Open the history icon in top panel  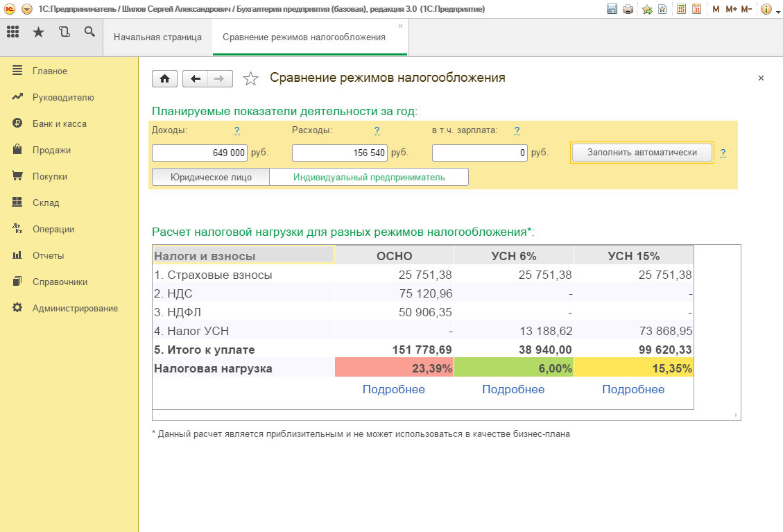pyautogui.click(x=64, y=32)
